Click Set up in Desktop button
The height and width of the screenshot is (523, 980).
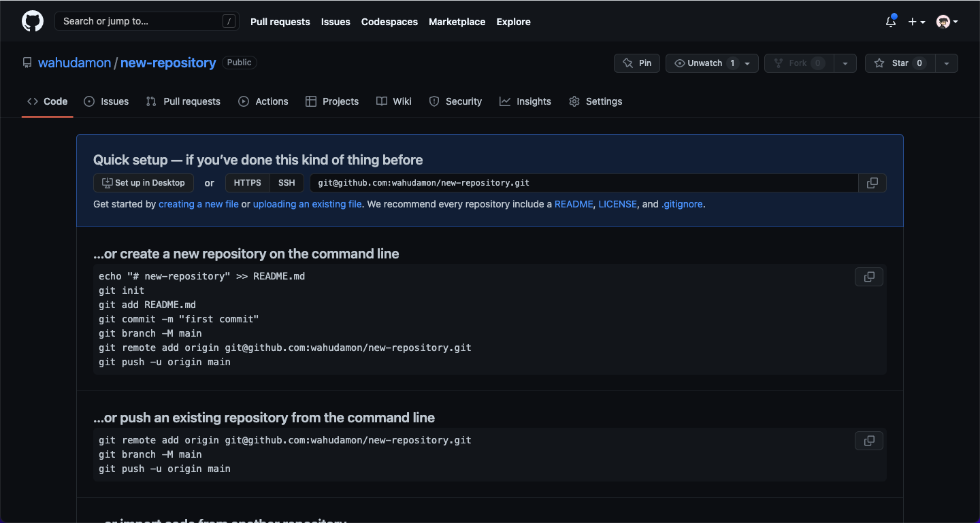(144, 183)
